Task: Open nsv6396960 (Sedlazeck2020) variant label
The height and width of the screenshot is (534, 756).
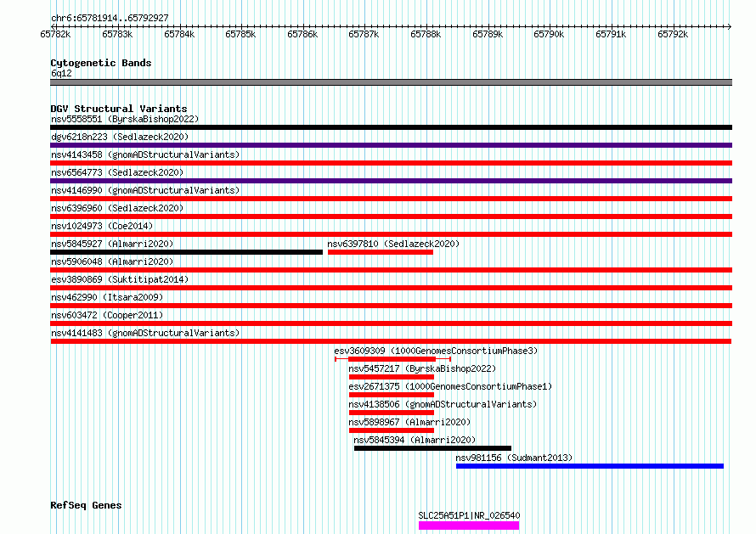Action: [117, 208]
